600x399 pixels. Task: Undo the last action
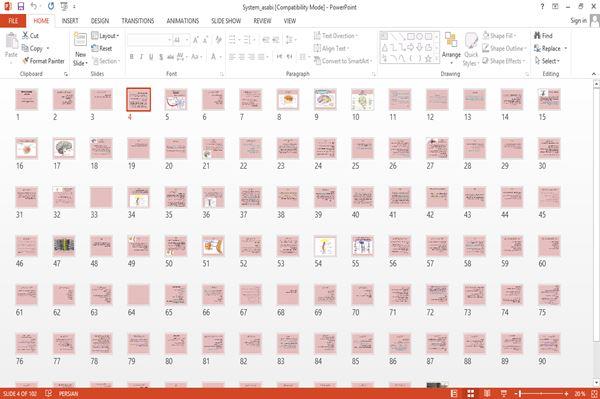[34, 7]
